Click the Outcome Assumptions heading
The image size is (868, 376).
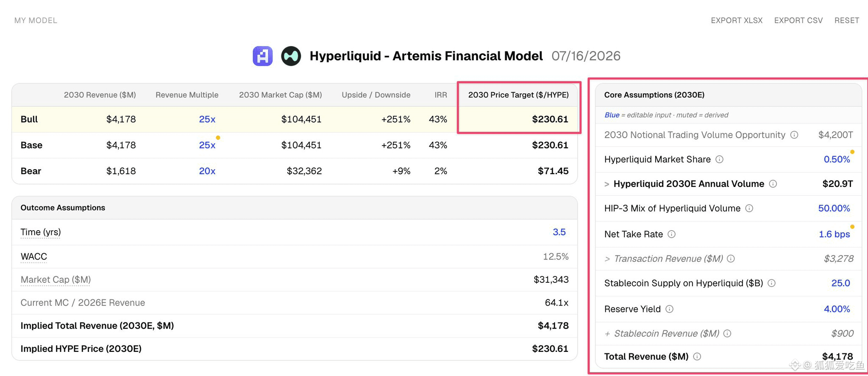click(x=63, y=208)
